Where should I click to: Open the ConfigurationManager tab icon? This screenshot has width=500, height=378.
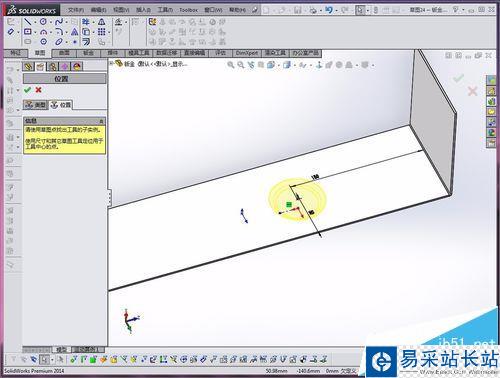click(53, 66)
